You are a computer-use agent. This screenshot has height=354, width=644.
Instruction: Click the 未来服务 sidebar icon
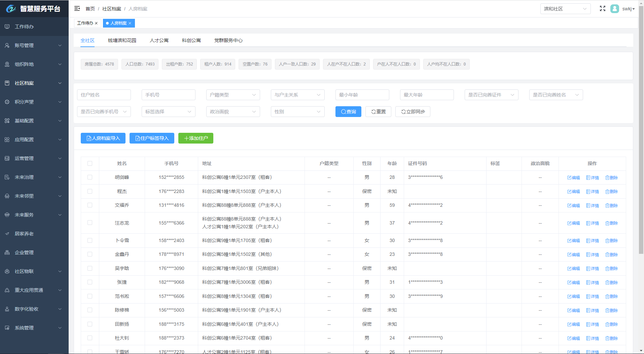pyautogui.click(x=7, y=215)
